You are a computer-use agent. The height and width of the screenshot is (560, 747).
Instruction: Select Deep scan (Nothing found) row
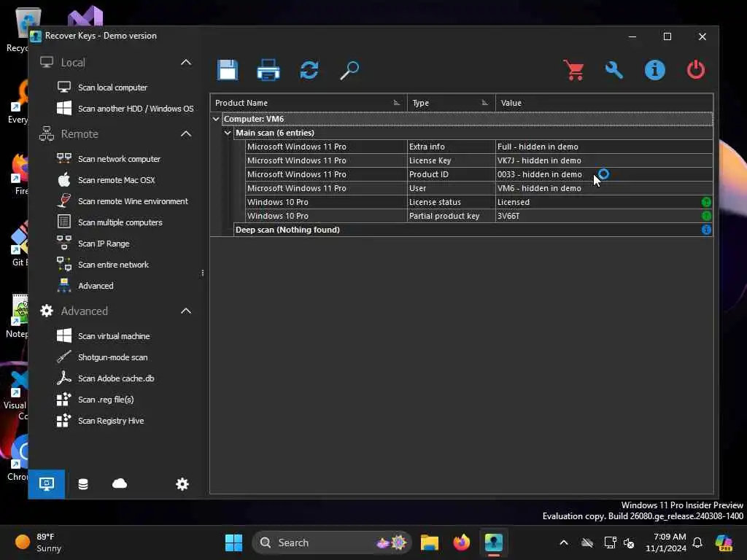[473, 230]
